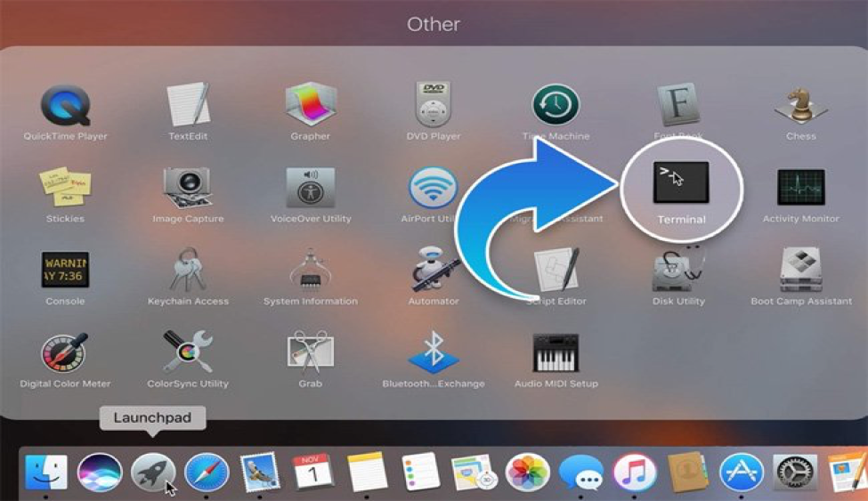868x501 pixels.
Task: Launch the Chess game
Action: (801, 105)
